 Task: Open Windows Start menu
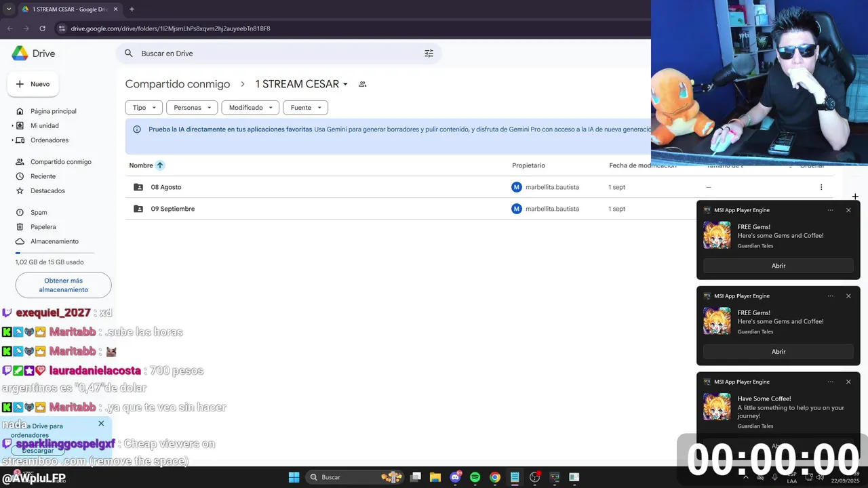[294, 477]
